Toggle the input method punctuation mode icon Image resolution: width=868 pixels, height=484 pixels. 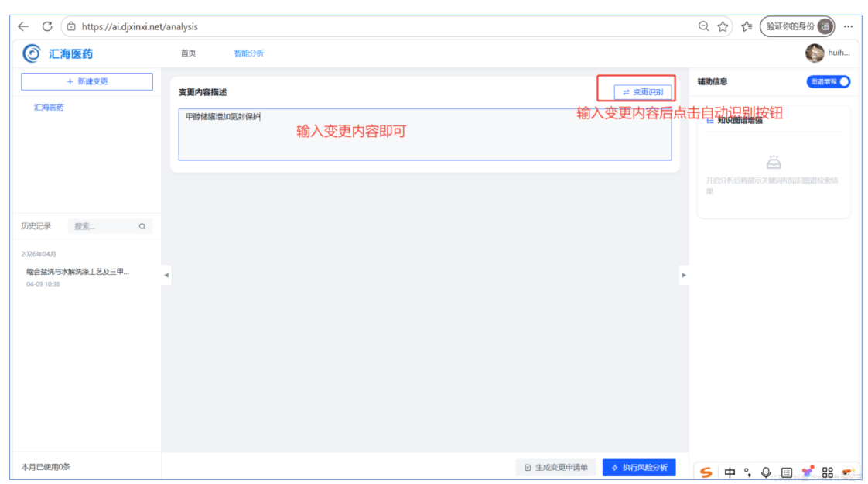click(x=748, y=472)
